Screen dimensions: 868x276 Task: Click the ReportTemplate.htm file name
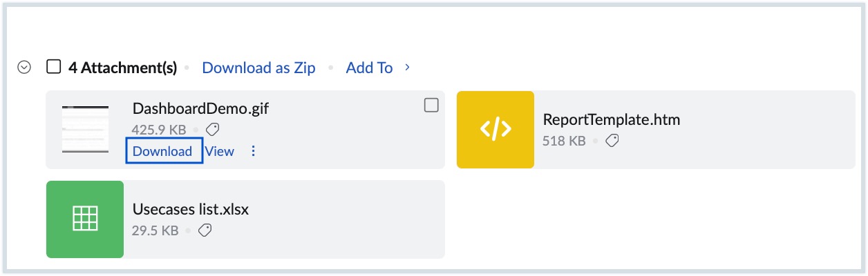pyautogui.click(x=612, y=119)
